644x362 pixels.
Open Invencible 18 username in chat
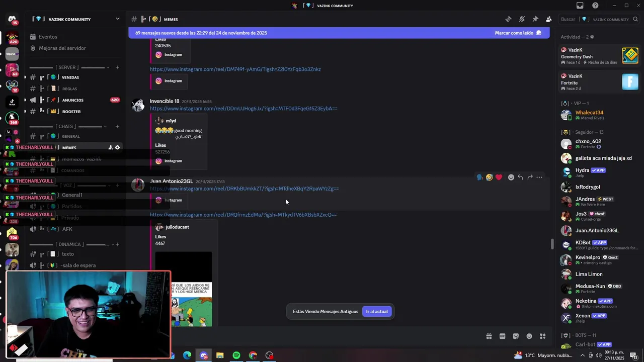click(x=165, y=101)
